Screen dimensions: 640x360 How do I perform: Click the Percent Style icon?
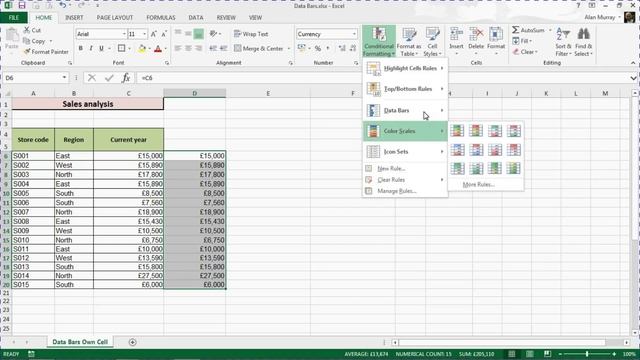click(318, 49)
